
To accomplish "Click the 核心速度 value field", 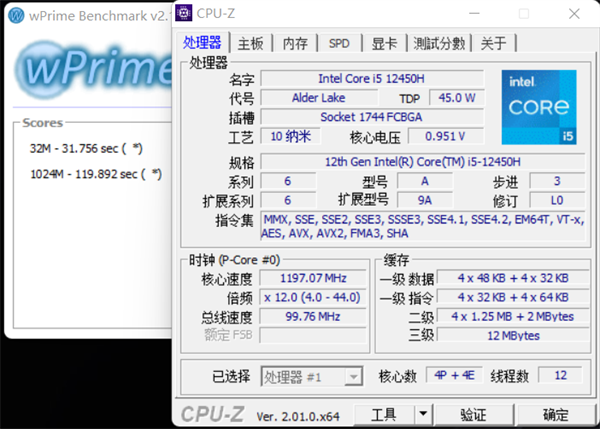I will click(314, 280).
